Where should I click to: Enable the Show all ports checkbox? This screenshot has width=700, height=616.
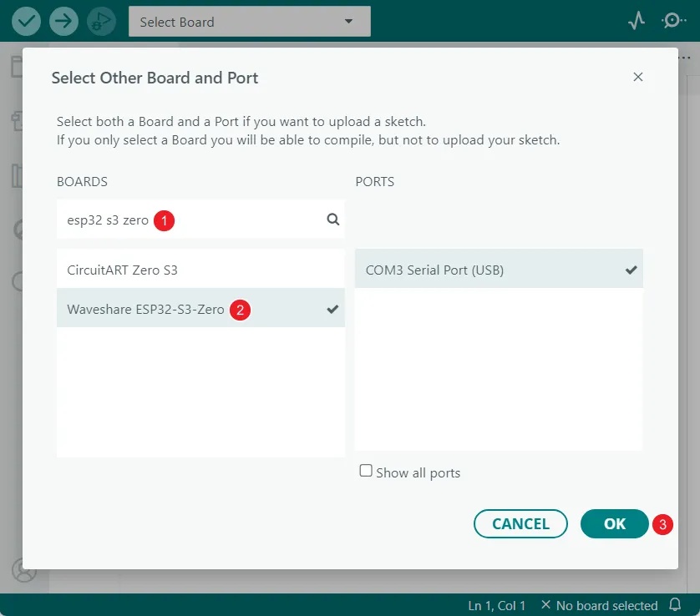(x=366, y=472)
